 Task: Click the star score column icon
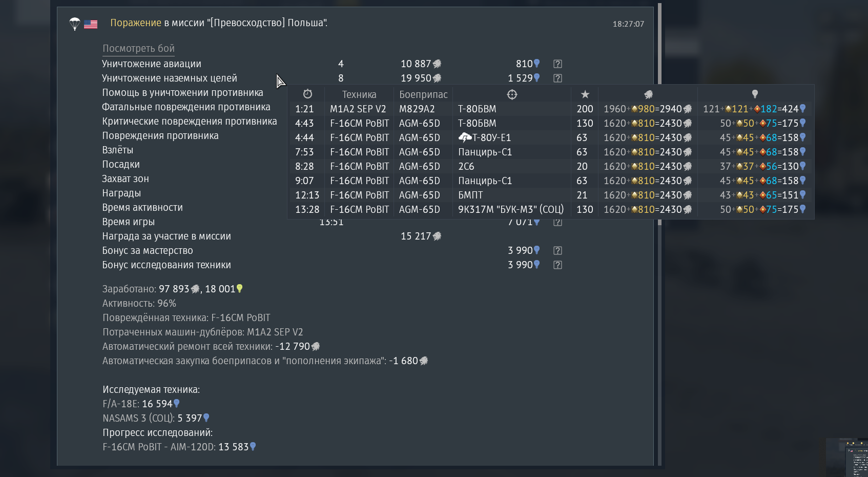click(x=585, y=94)
